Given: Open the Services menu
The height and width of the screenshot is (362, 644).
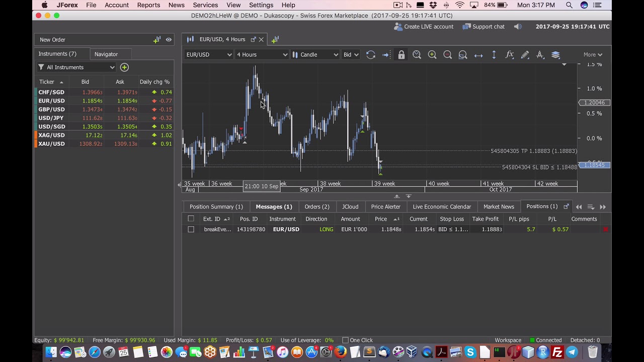Looking at the screenshot, I should [x=205, y=5].
